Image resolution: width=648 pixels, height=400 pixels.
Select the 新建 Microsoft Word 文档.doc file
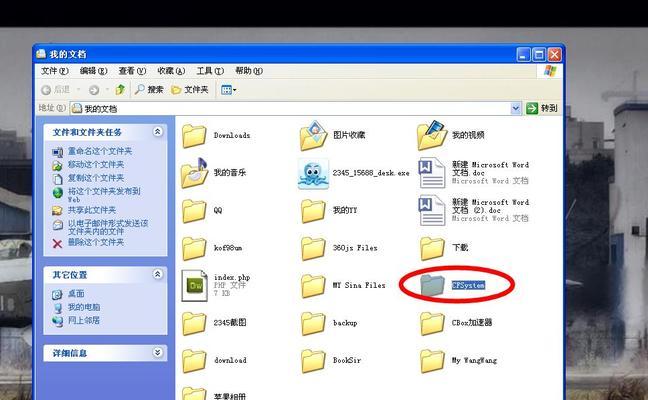[x=432, y=173]
